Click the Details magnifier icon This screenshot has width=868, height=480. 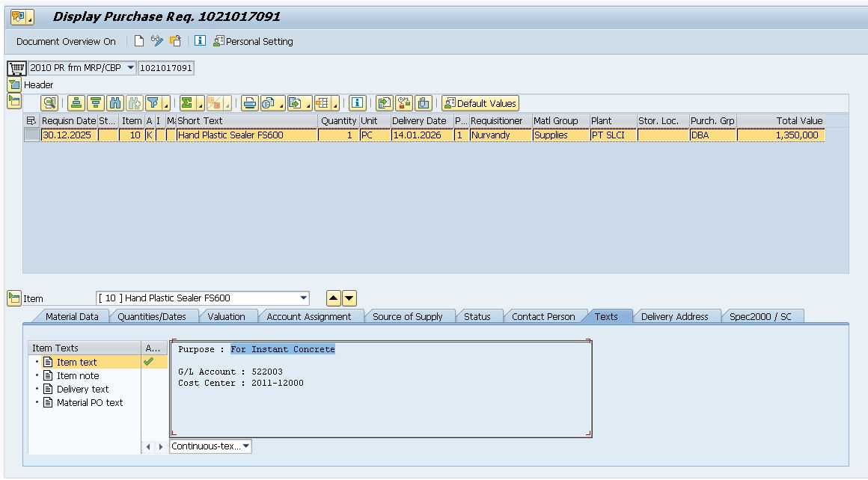coord(49,103)
